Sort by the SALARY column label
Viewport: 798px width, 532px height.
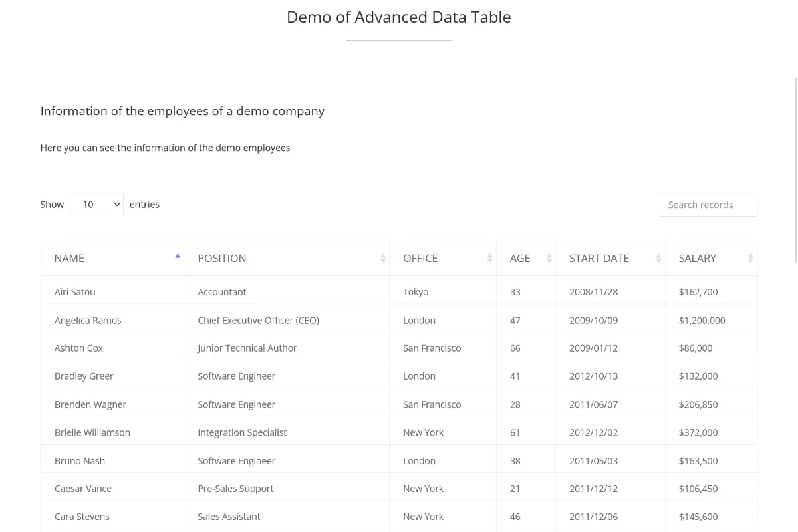[x=697, y=258]
